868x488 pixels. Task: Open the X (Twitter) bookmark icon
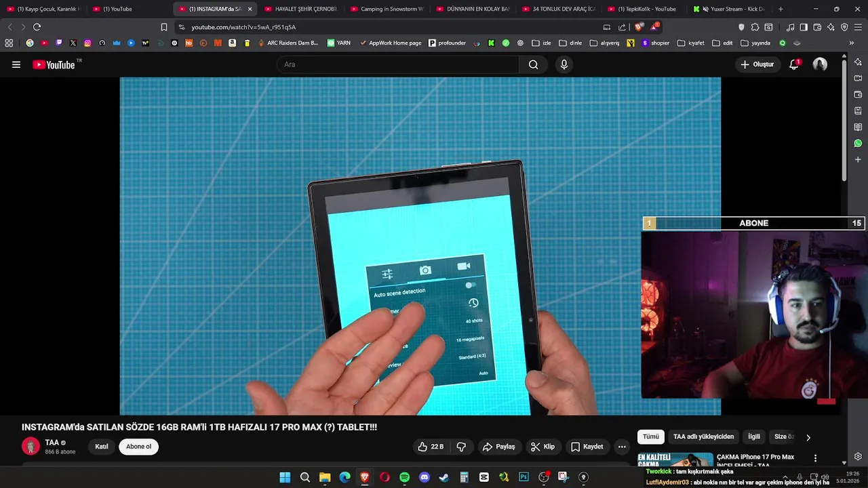73,43
